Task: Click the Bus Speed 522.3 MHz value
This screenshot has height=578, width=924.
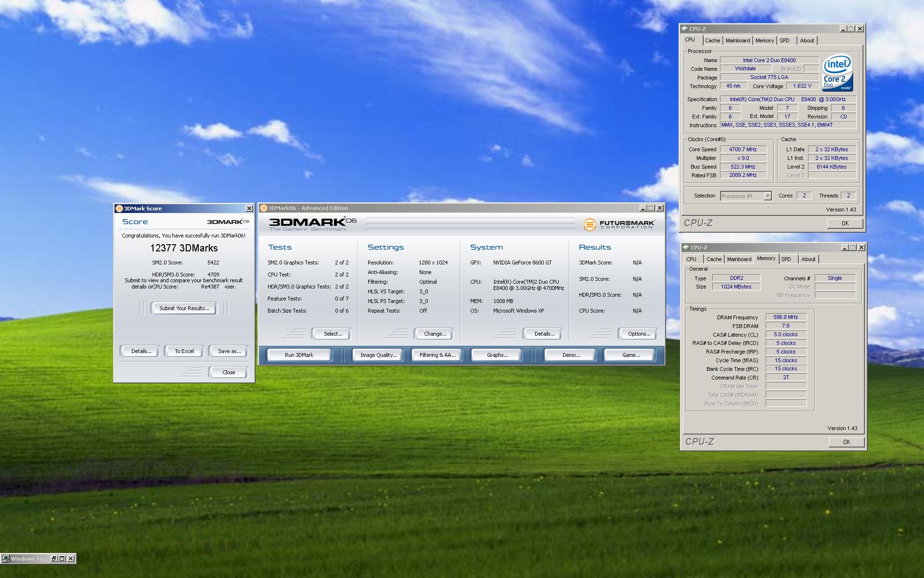Action: coord(743,167)
